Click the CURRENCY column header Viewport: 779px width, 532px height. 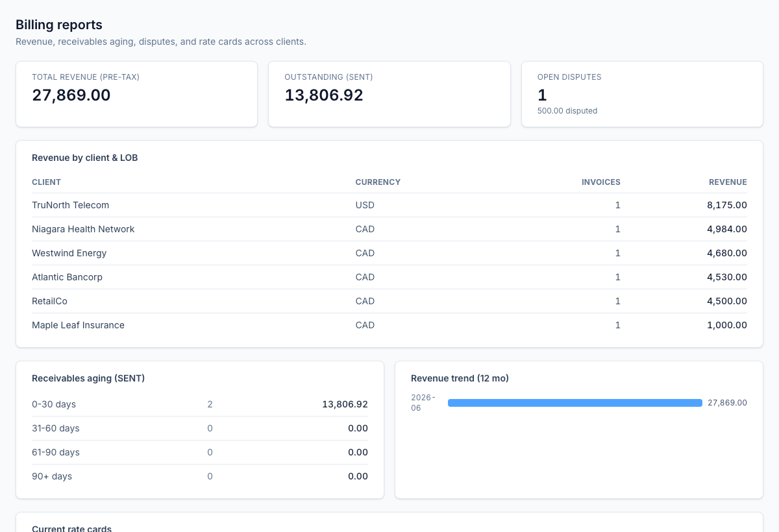tap(378, 182)
